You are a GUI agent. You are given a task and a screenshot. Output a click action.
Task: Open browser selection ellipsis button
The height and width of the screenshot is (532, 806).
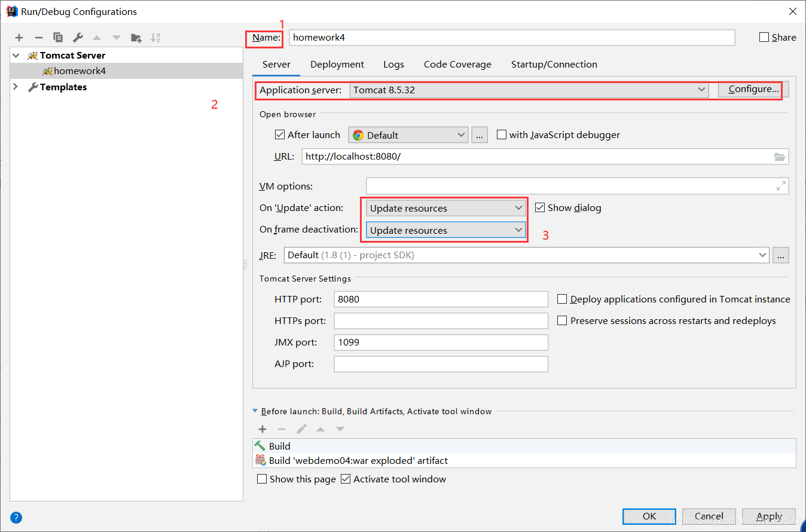(x=480, y=135)
